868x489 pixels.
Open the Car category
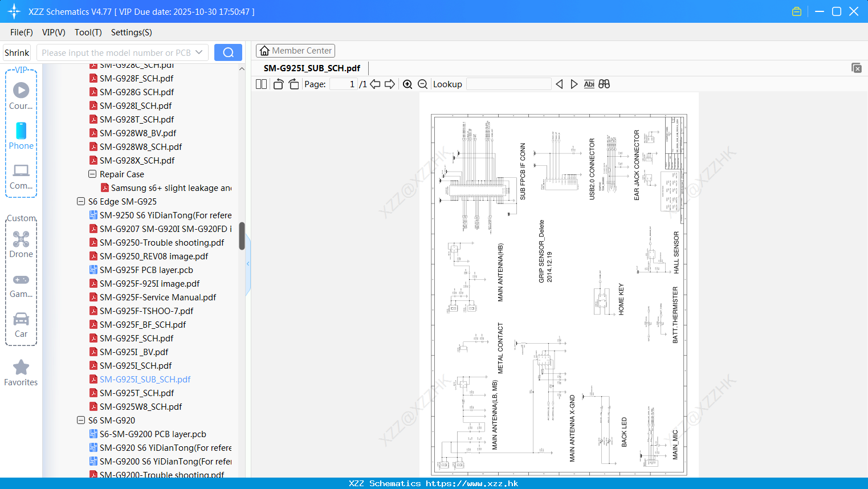[21, 325]
